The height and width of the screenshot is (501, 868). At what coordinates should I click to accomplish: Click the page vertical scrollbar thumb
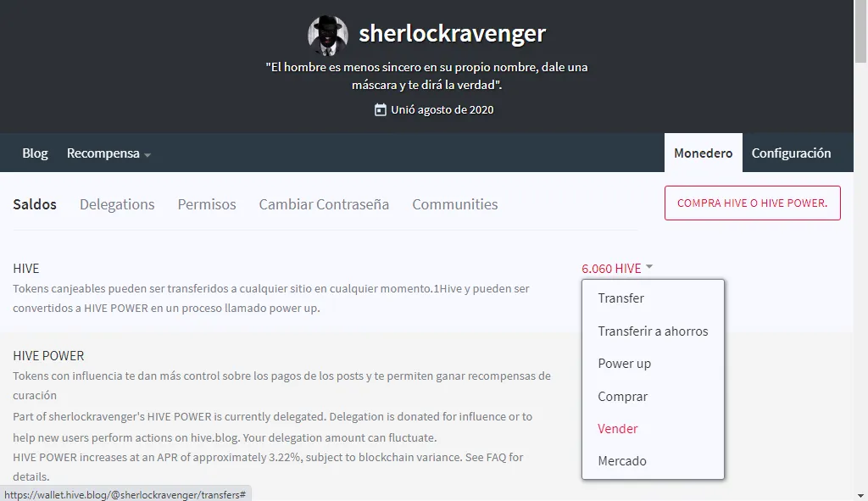[860, 31]
